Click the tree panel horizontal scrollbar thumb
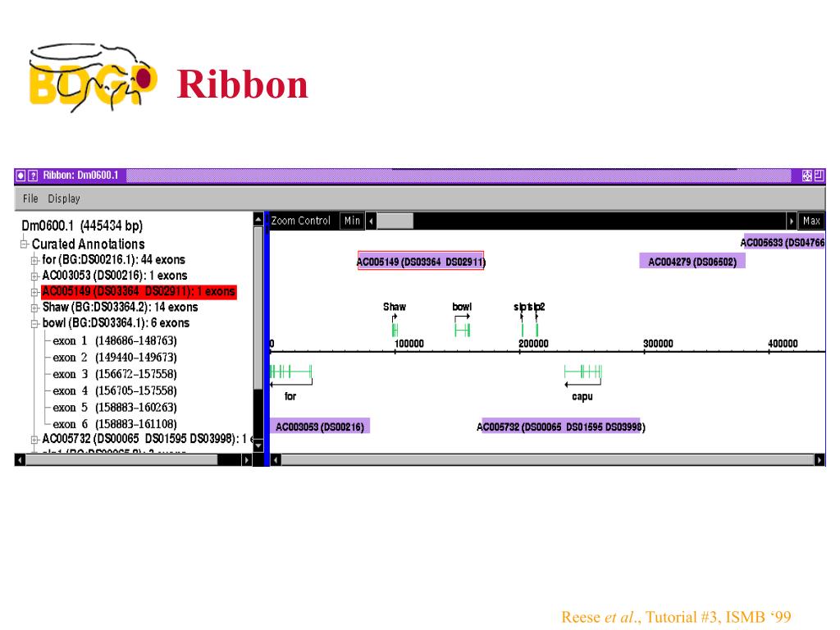This screenshot has width=840, height=630. (121, 459)
